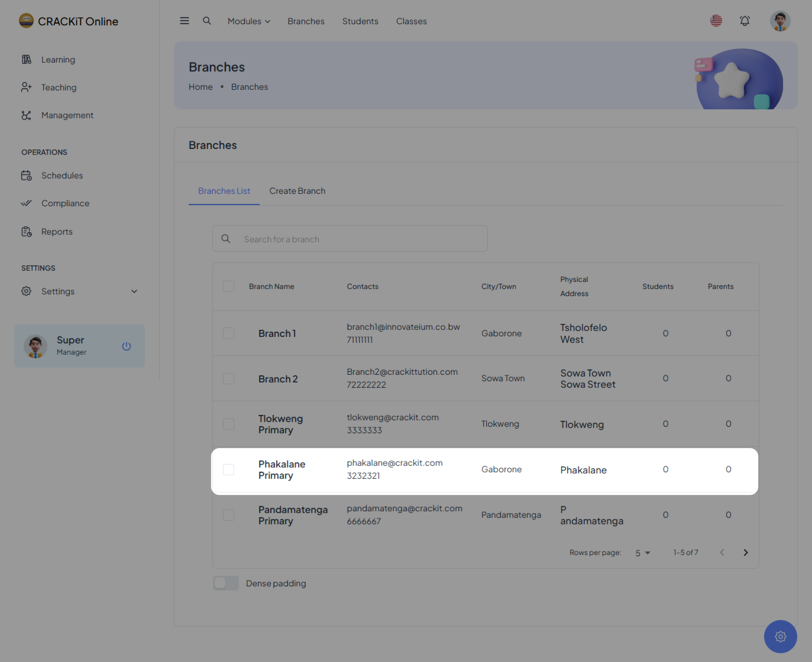This screenshot has height=662, width=812.
Task: Click the hamburger menu icon
Action: 184,21
